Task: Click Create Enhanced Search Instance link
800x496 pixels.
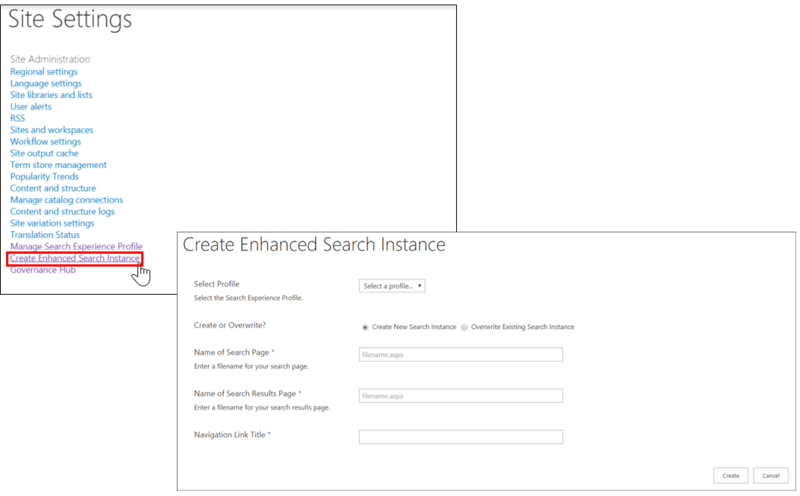Action: (x=75, y=259)
